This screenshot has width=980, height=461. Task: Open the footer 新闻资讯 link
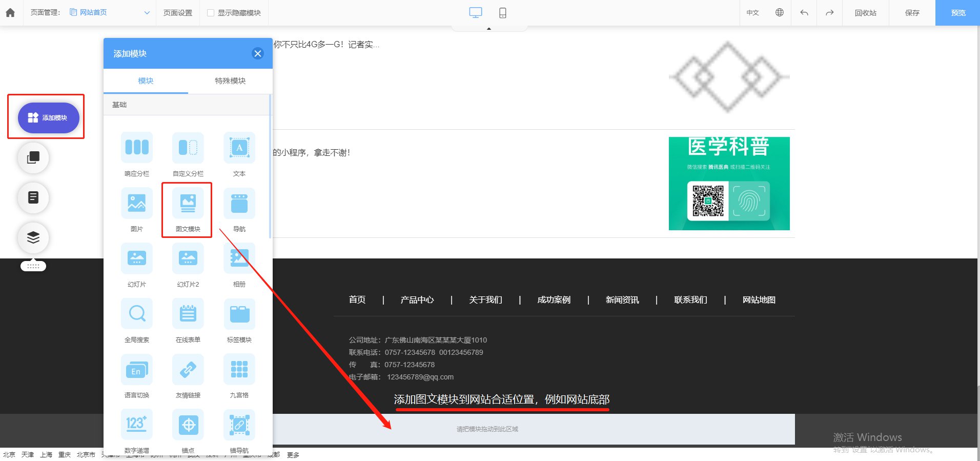click(x=622, y=300)
